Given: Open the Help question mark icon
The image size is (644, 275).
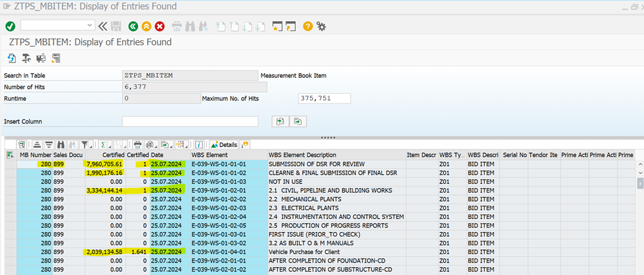Looking at the screenshot, I should [308, 26].
